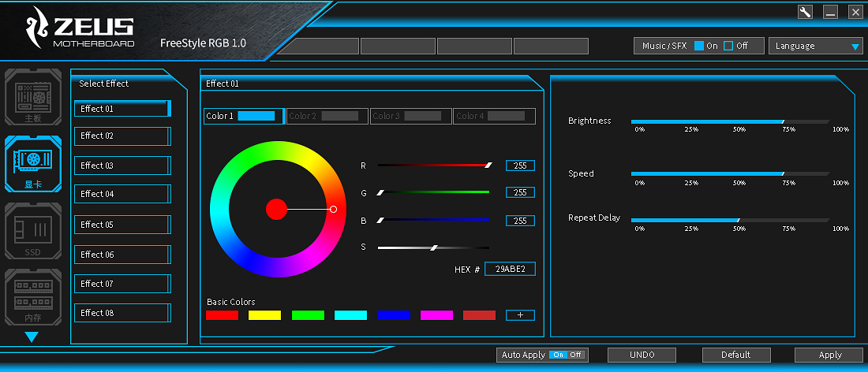Image resolution: width=868 pixels, height=372 pixels.
Task: Click the Apply button
Action: click(x=829, y=355)
